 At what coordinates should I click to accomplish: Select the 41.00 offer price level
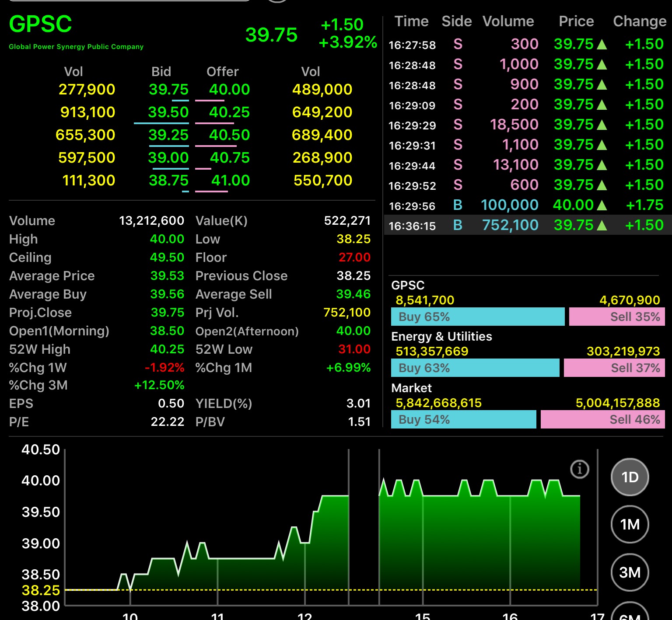[230, 181]
